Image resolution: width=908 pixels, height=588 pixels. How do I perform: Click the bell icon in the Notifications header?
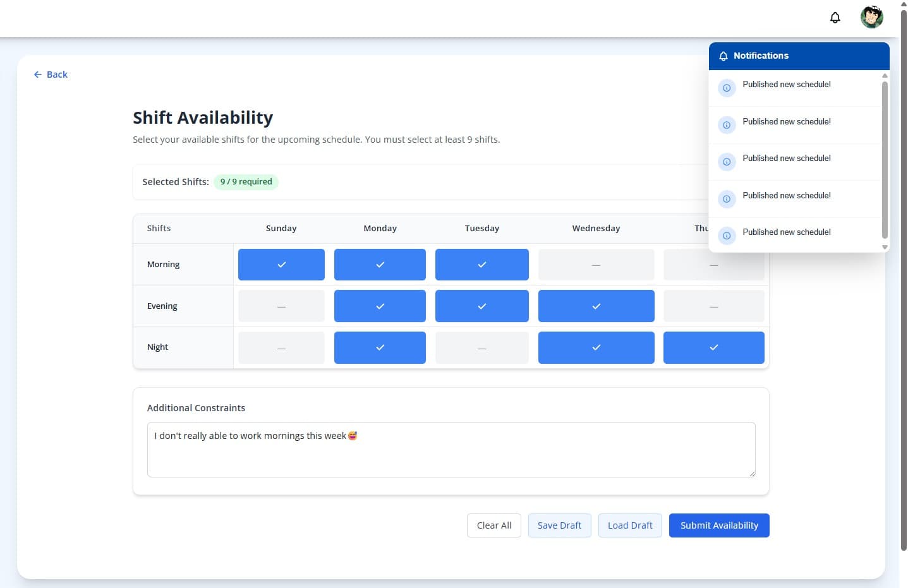click(x=723, y=56)
